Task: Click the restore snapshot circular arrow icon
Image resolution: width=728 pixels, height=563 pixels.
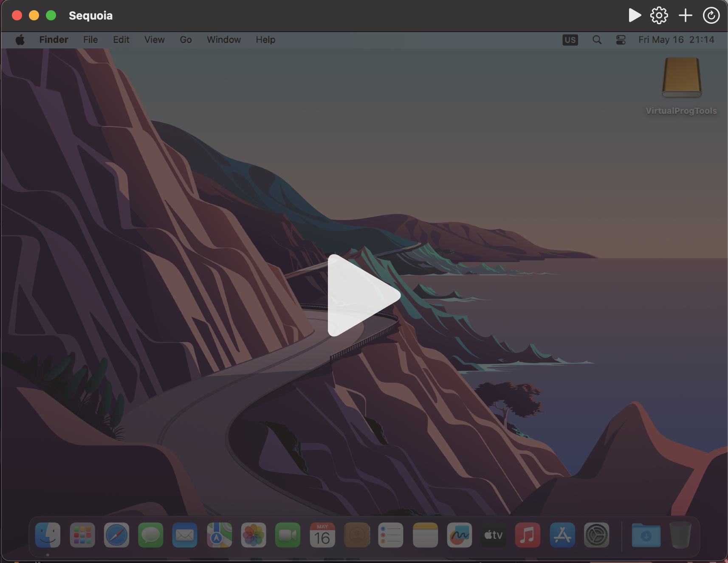Action: (711, 15)
